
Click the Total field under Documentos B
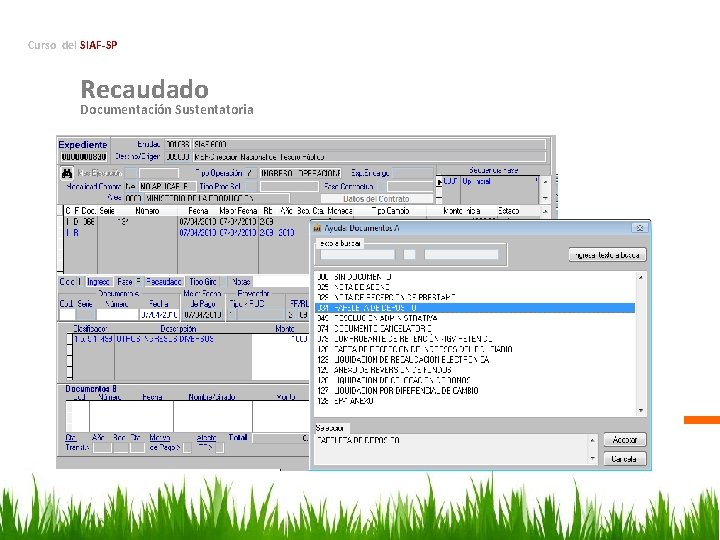pyautogui.click(x=281, y=439)
